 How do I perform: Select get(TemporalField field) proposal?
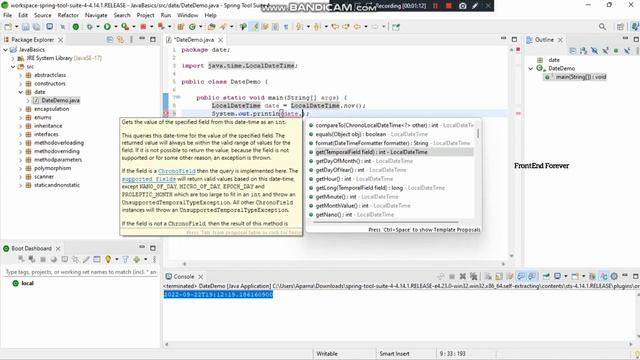coord(391,152)
